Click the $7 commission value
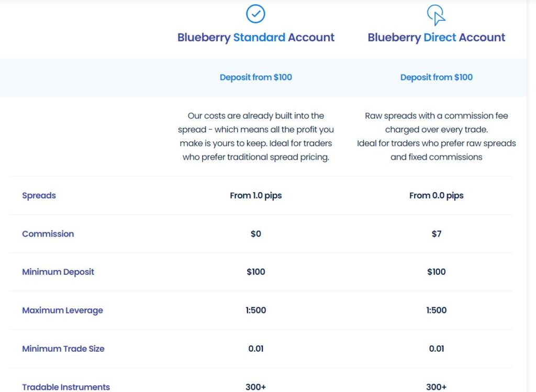Viewport: 536px width, 392px height. tap(436, 234)
